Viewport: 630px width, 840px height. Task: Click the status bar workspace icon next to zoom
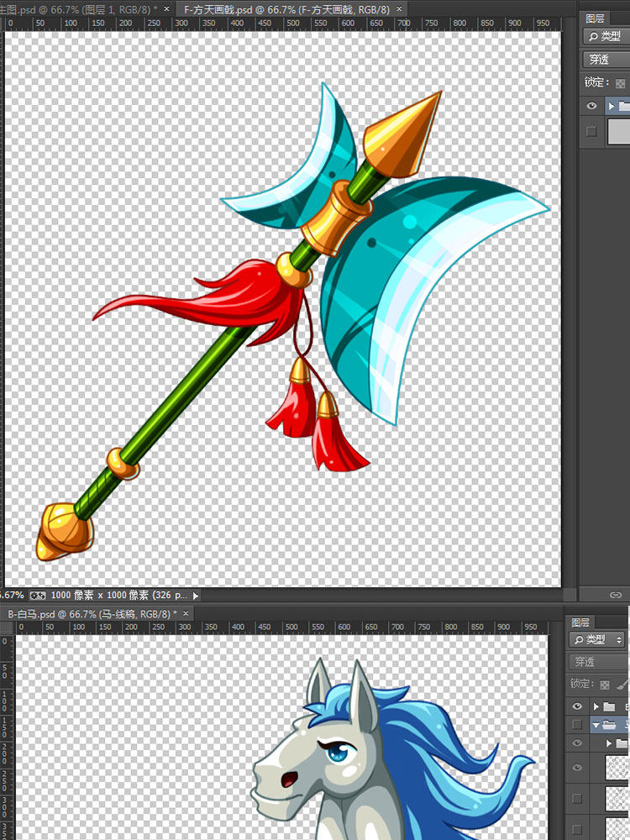coord(38,596)
